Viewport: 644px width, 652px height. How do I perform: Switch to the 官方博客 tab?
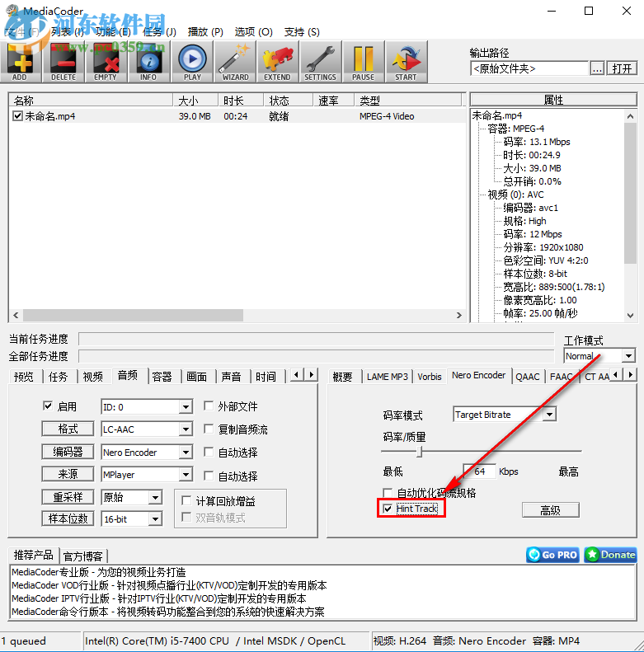[x=83, y=556]
